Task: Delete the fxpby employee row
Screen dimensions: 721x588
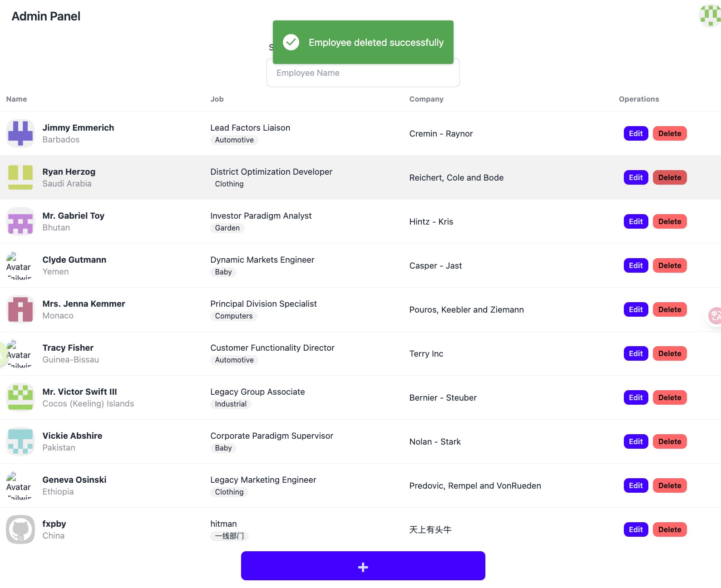Action: point(670,529)
